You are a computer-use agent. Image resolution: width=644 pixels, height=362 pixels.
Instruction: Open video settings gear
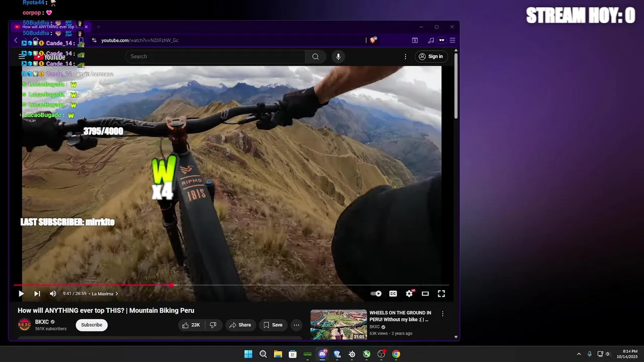pyautogui.click(x=410, y=294)
